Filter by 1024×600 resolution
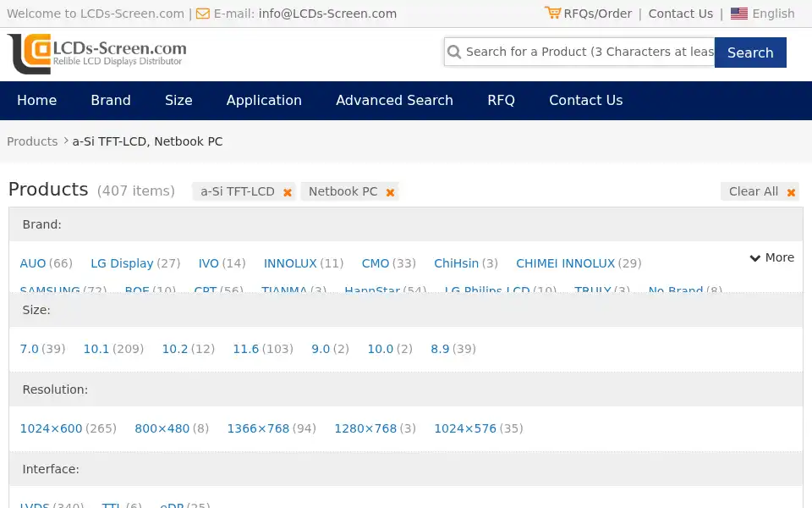Image resolution: width=812 pixels, height=508 pixels. coord(52,428)
